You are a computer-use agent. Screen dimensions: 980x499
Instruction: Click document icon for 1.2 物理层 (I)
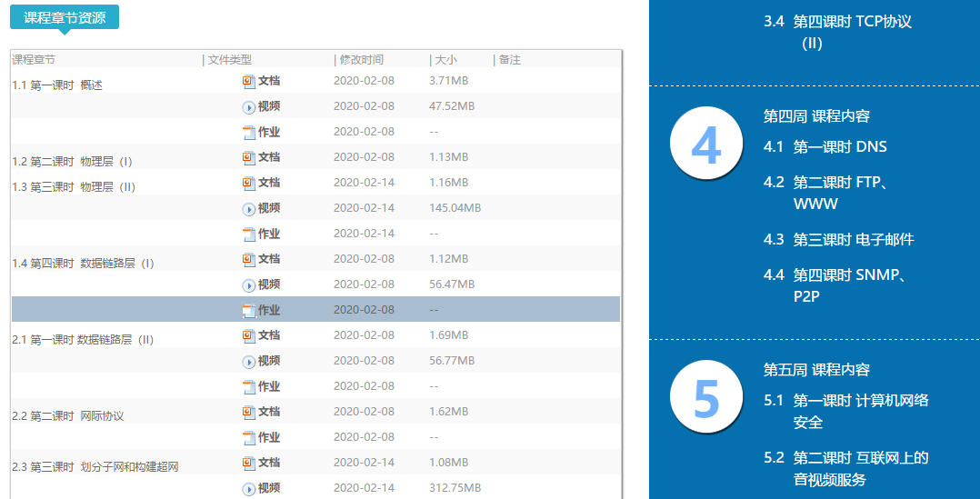coord(249,157)
